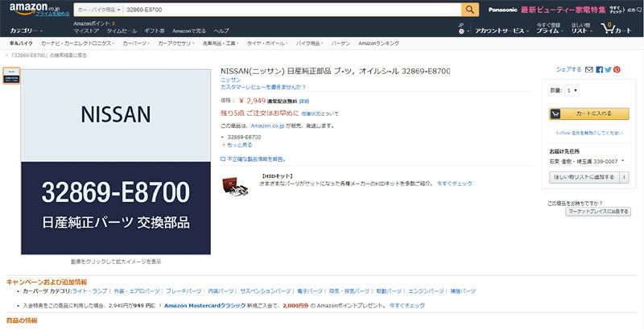The width and height of the screenshot is (644, 330).
Task: Expand the wish list button arrow
Action: [625, 177]
